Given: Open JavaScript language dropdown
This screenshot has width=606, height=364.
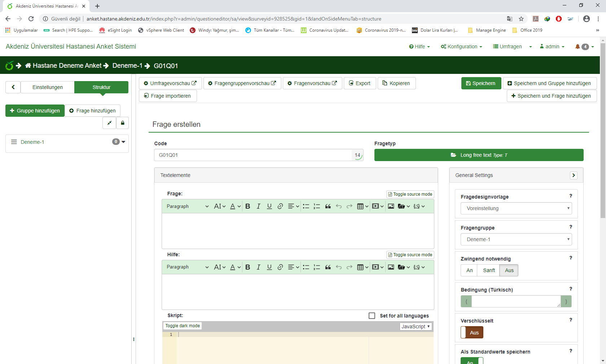Looking at the screenshot, I should click(416, 327).
